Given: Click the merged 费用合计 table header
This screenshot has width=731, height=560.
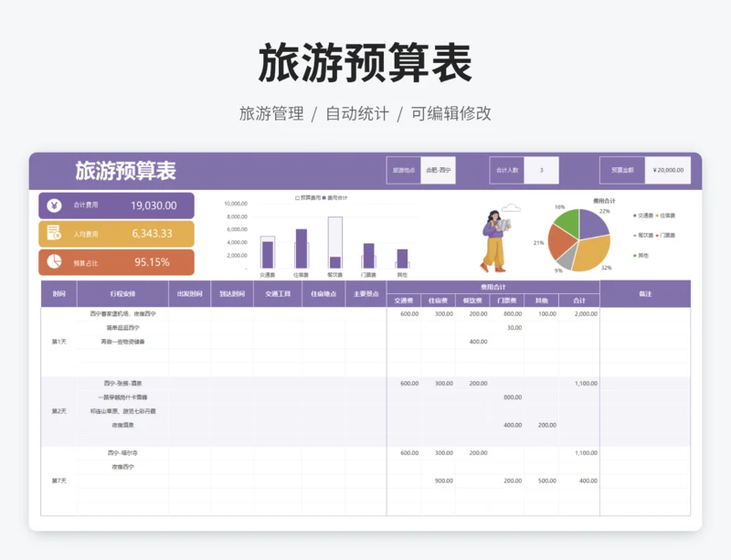Looking at the screenshot, I should [x=493, y=287].
